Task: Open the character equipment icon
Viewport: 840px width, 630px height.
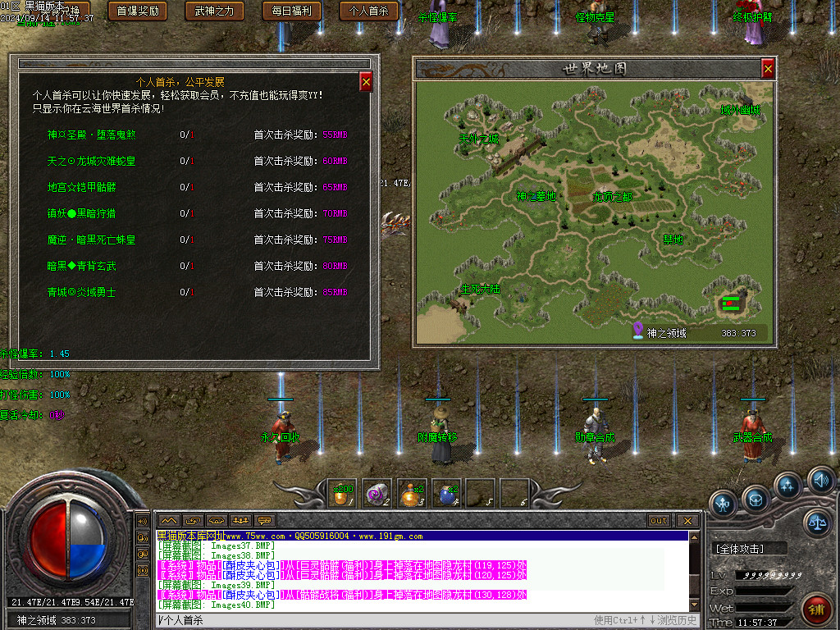Action: pyautogui.click(x=724, y=504)
